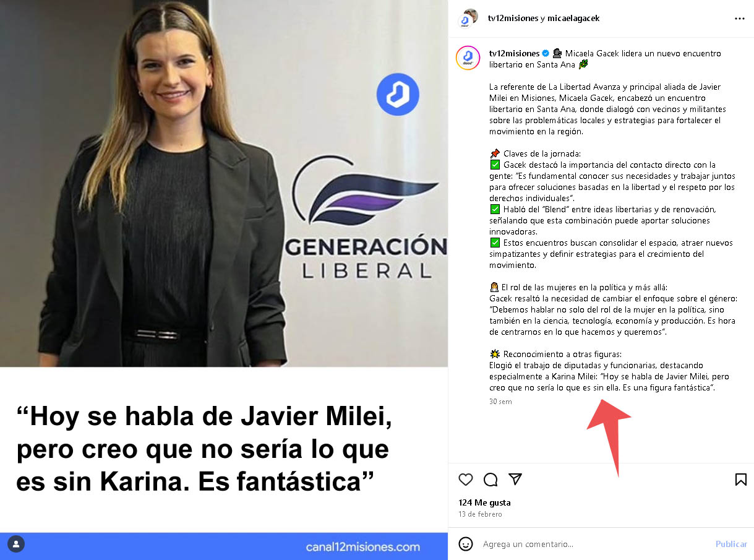Share the post with the paper plane icon
754x560 pixels.
(x=515, y=480)
